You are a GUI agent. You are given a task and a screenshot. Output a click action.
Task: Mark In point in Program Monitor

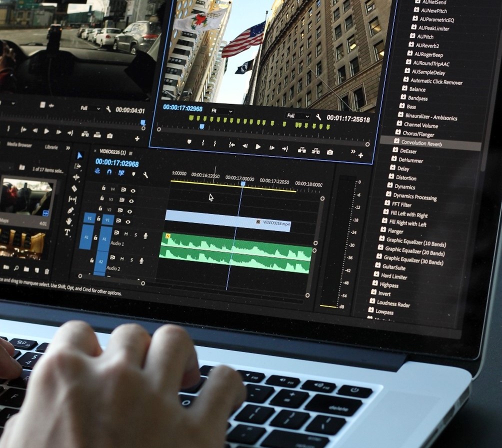click(x=203, y=143)
